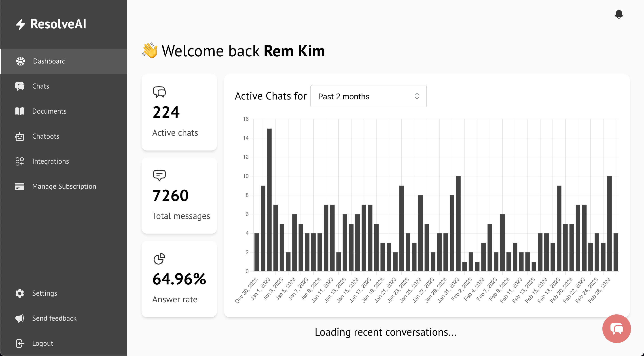
Task: Click the ResolveAI lightning bolt logo
Action: pyautogui.click(x=21, y=24)
